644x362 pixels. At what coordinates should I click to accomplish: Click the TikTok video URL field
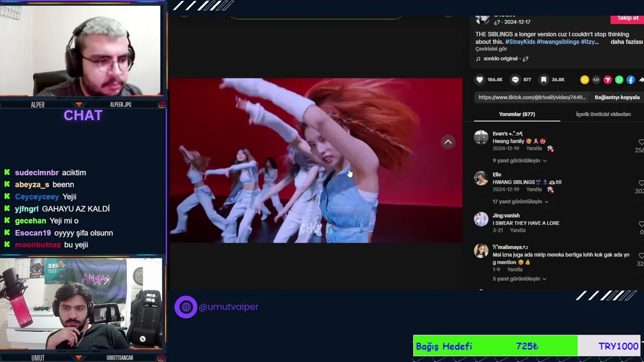[x=532, y=97]
